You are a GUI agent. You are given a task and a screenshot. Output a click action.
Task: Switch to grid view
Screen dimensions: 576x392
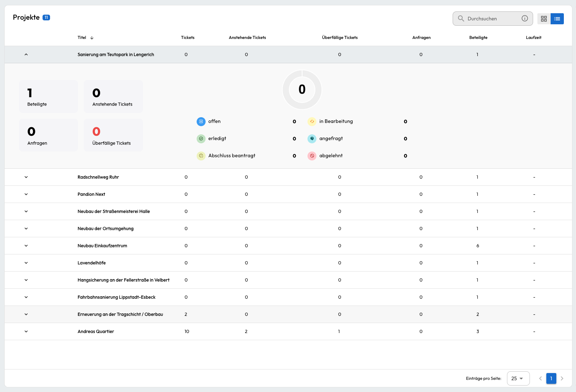[544, 19]
